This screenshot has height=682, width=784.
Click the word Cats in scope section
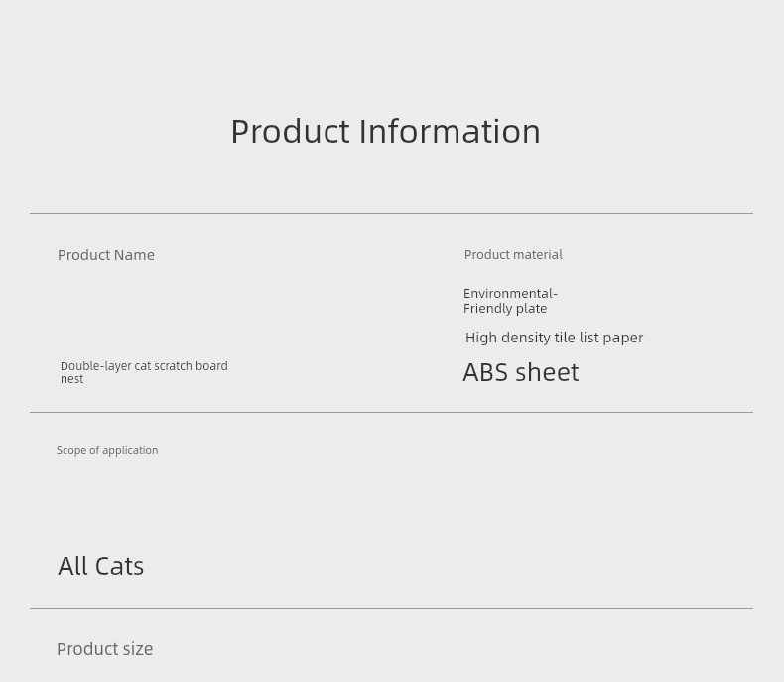coord(119,566)
